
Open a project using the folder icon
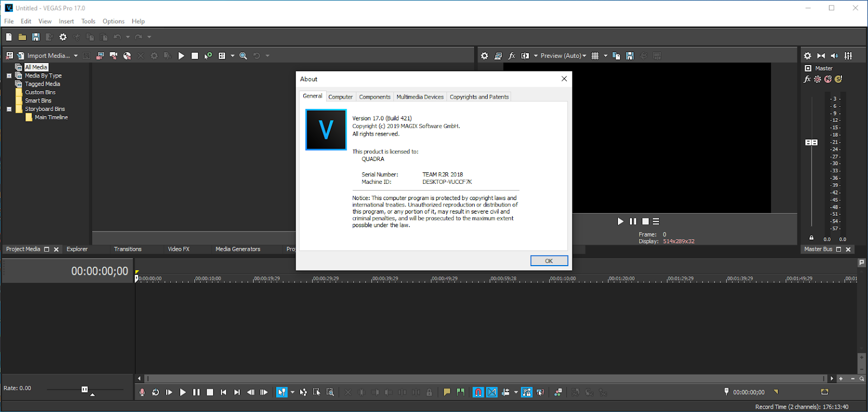[22, 37]
